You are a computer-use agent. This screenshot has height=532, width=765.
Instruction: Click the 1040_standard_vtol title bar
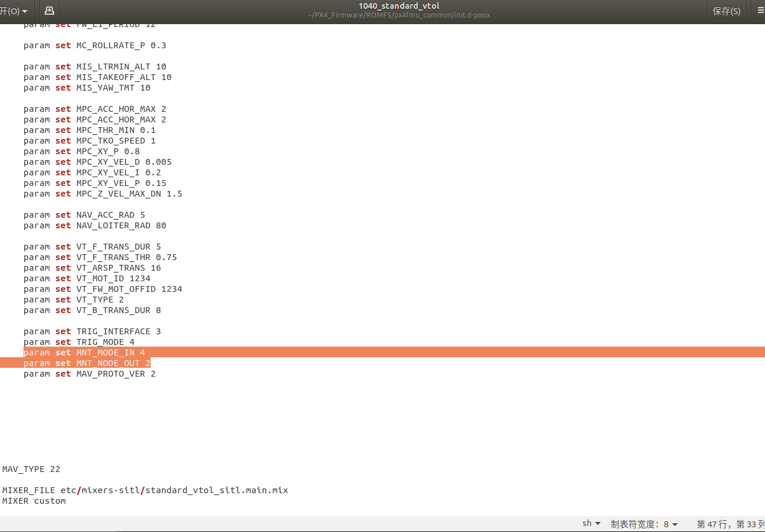[x=398, y=6]
